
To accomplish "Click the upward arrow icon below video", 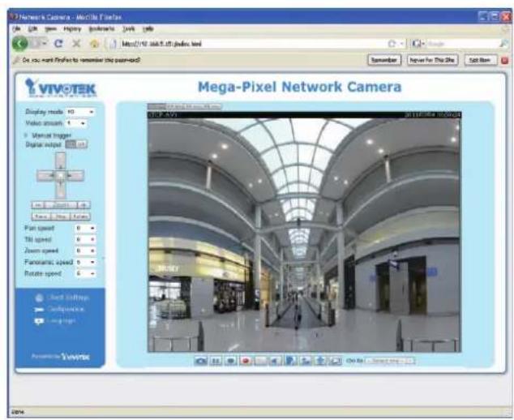I will 320,361.
